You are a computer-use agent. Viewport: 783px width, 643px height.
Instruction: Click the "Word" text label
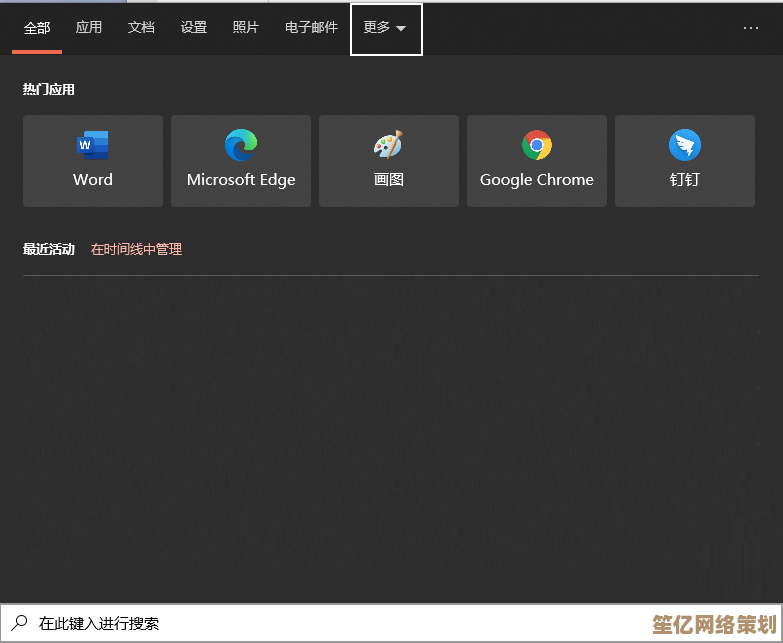pyautogui.click(x=93, y=180)
